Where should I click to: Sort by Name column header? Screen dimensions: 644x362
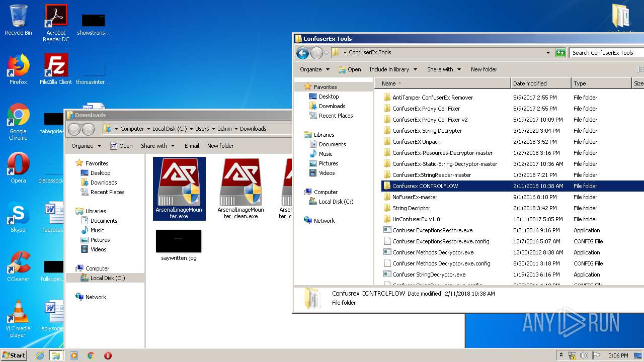tap(443, 83)
